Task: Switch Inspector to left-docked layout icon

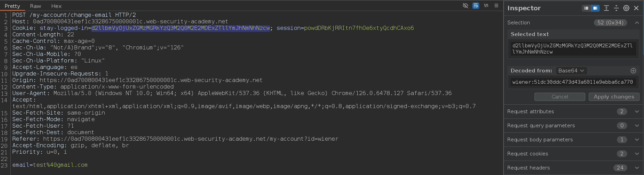Action: [x=586, y=8]
